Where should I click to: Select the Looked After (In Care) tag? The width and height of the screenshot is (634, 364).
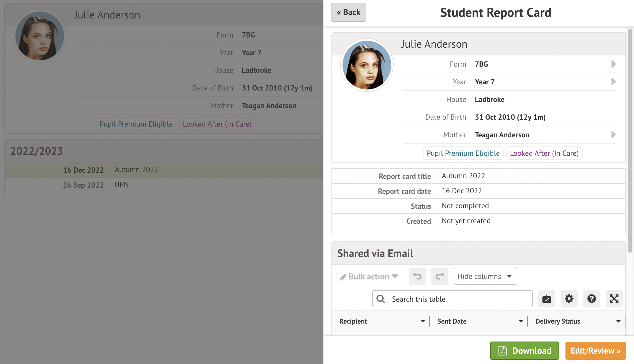click(x=544, y=153)
